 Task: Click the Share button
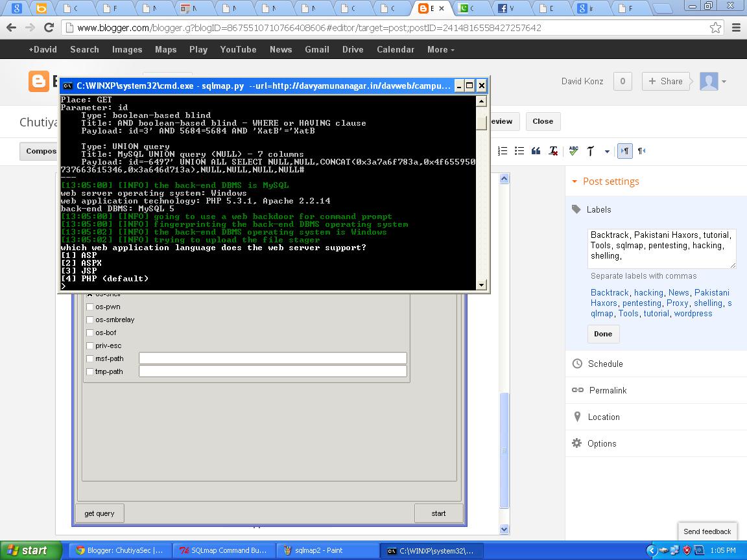click(x=666, y=82)
